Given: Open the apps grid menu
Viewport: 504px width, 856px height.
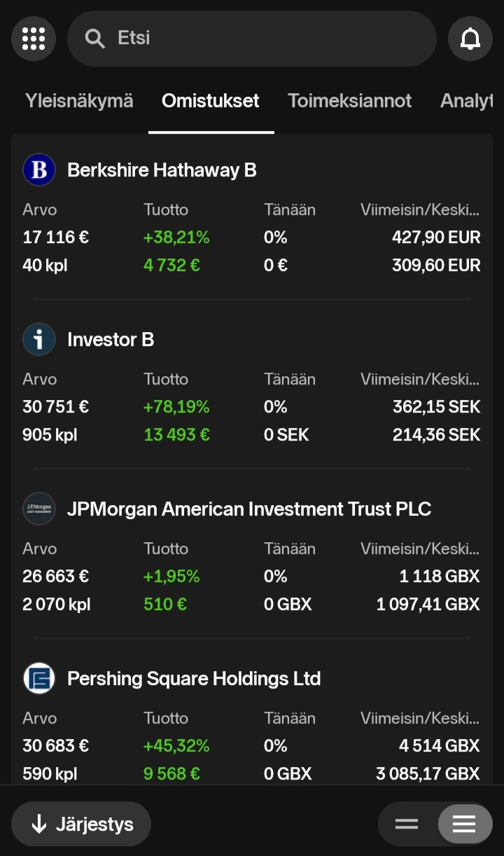Looking at the screenshot, I should tap(34, 39).
